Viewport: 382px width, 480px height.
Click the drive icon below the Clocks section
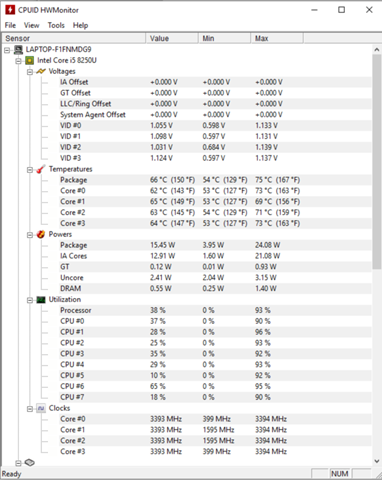tap(30, 463)
